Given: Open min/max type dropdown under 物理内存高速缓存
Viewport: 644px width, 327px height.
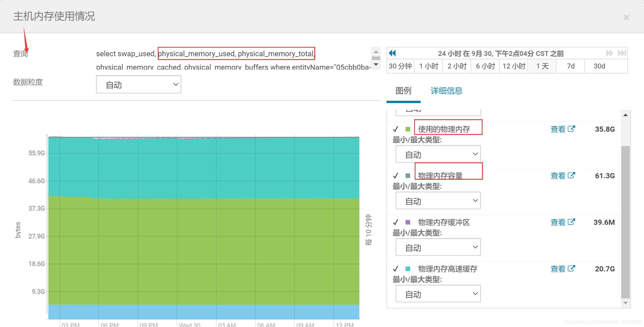Looking at the screenshot, I should pos(438,294).
